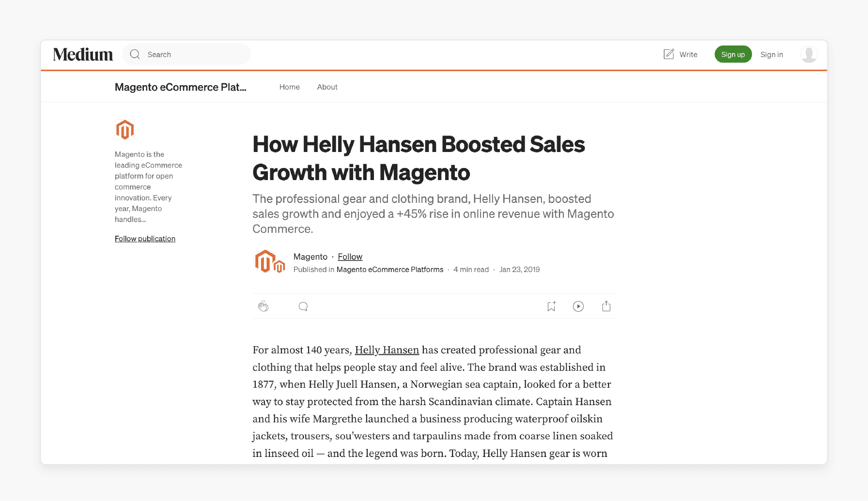
Task: Click Follow publication link
Action: pos(145,239)
